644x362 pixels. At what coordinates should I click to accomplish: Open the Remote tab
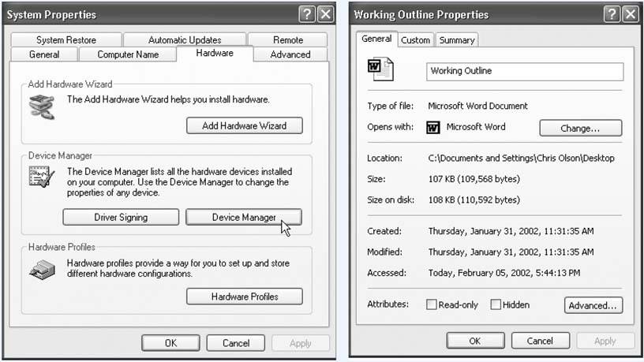click(288, 39)
